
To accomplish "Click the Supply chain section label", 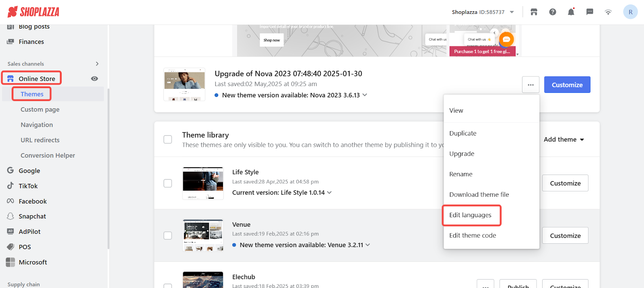I will tap(24, 284).
